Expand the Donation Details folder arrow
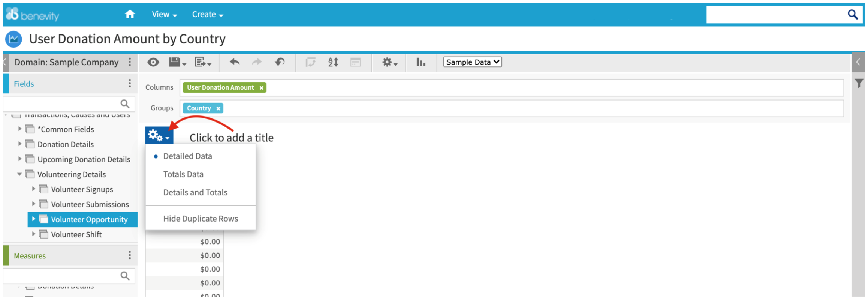The image size is (868, 300). point(19,144)
